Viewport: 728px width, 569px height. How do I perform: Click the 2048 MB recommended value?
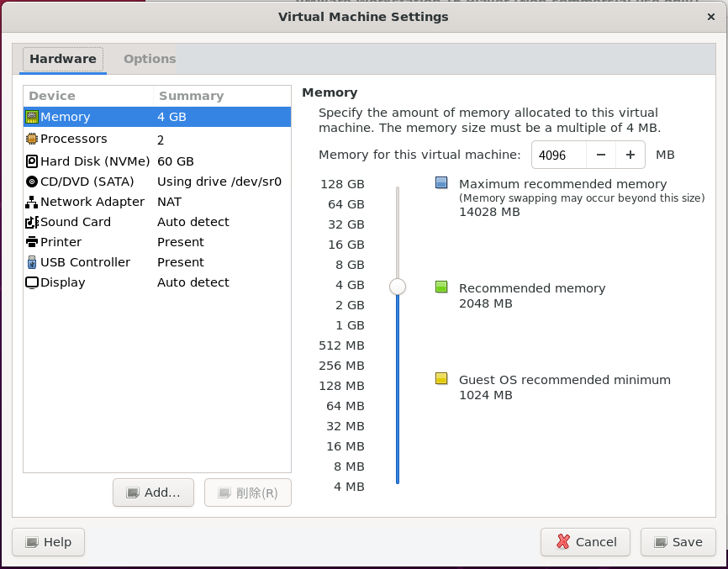(486, 303)
